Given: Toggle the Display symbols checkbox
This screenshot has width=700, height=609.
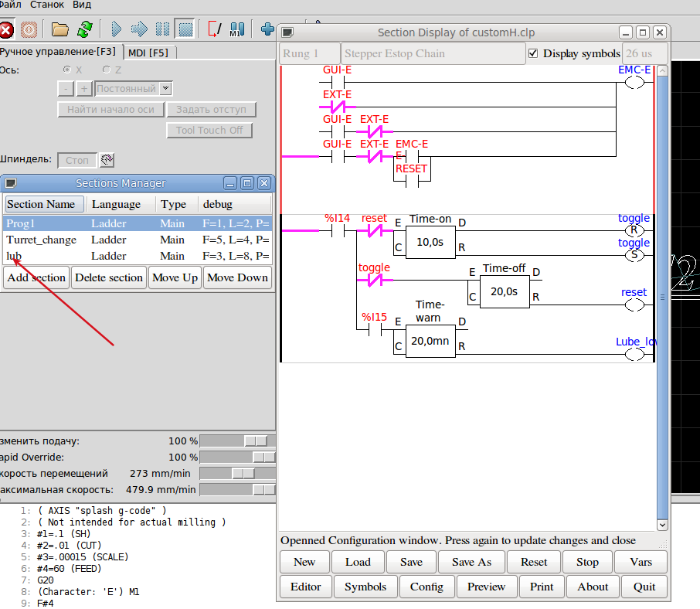Looking at the screenshot, I should 533,54.
